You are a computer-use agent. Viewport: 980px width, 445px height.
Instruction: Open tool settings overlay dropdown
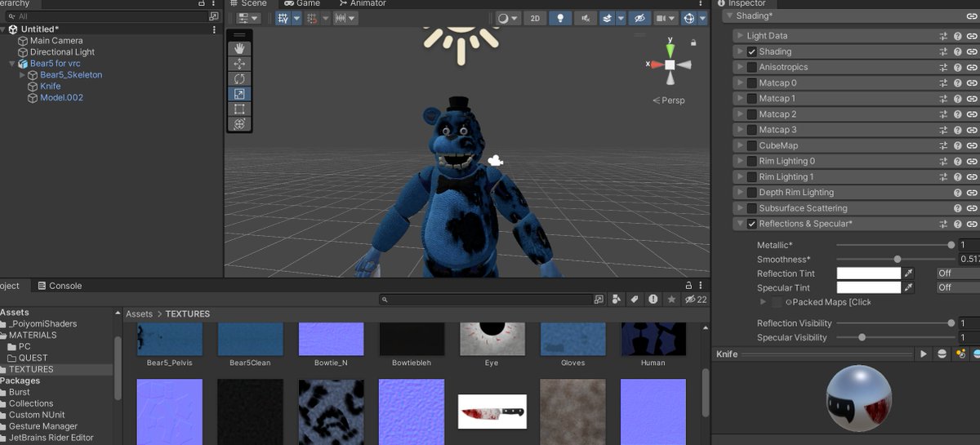[x=249, y=18]
